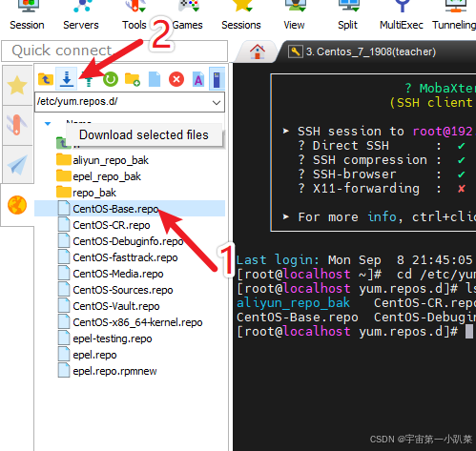Click the CentOS-Vault.repo file icon
The width and height of the screenshot is (476, 451).
tap(64, 306)
